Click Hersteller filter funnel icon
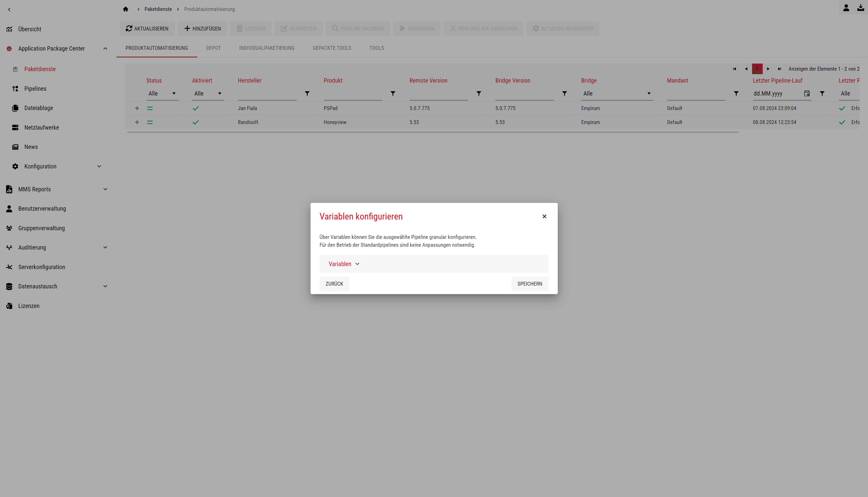 307,94
